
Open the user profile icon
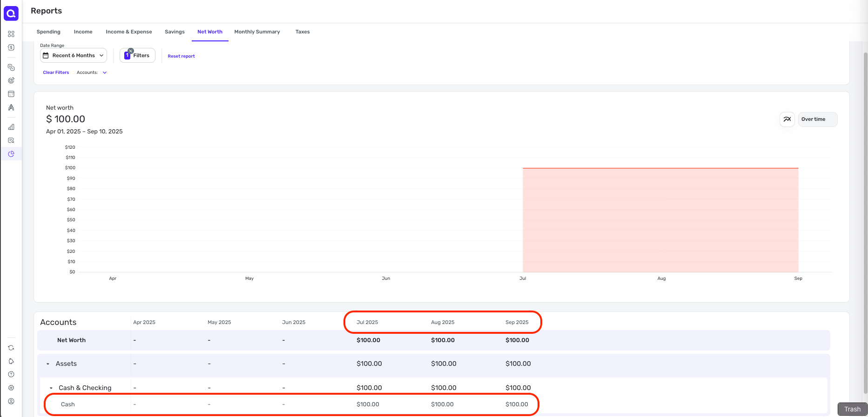[x=11, y=401]
